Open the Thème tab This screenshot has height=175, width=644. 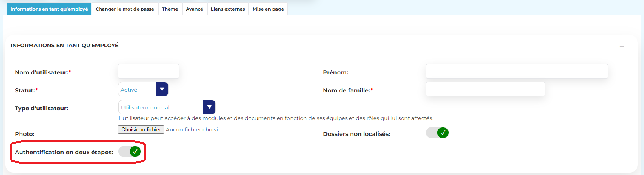click(x=170, y=9)
